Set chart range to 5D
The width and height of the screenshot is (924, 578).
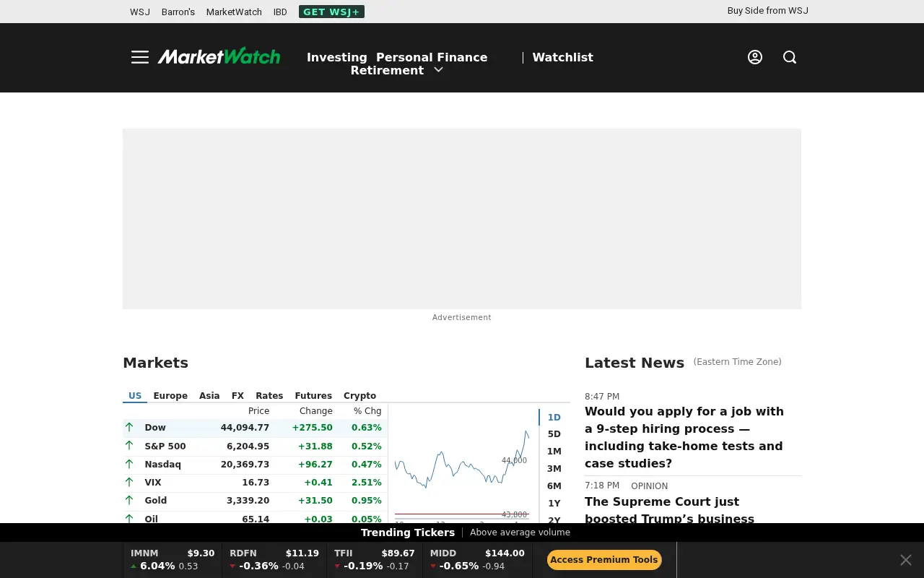click(554, 434)
